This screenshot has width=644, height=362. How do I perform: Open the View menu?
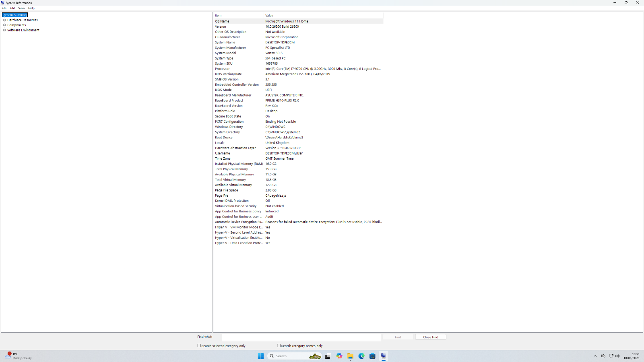click(x=21, y=8)
